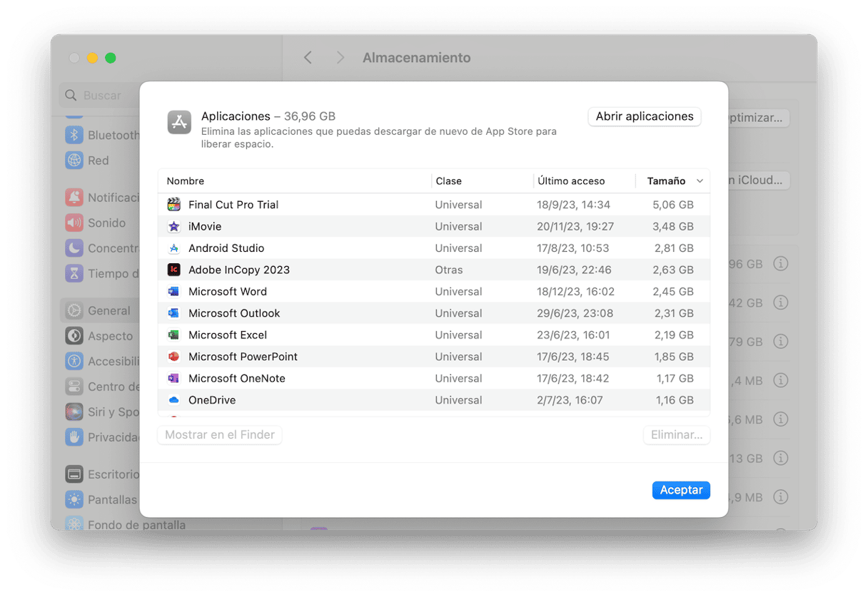Click the OneDrive cloud icon

(x=173, y=400)
